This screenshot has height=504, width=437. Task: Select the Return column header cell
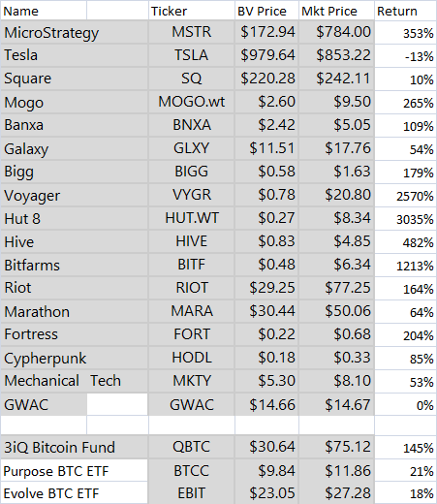tap(405, 11)
